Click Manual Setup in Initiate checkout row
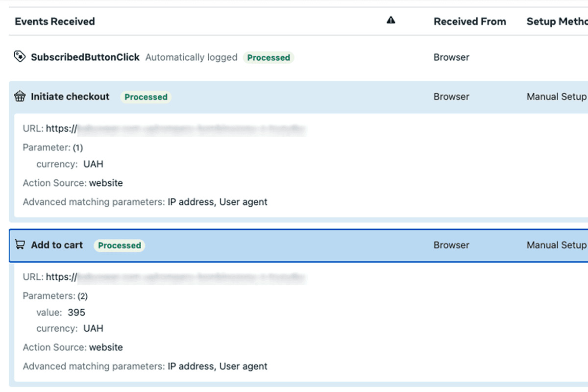 [x=556, y=97]
